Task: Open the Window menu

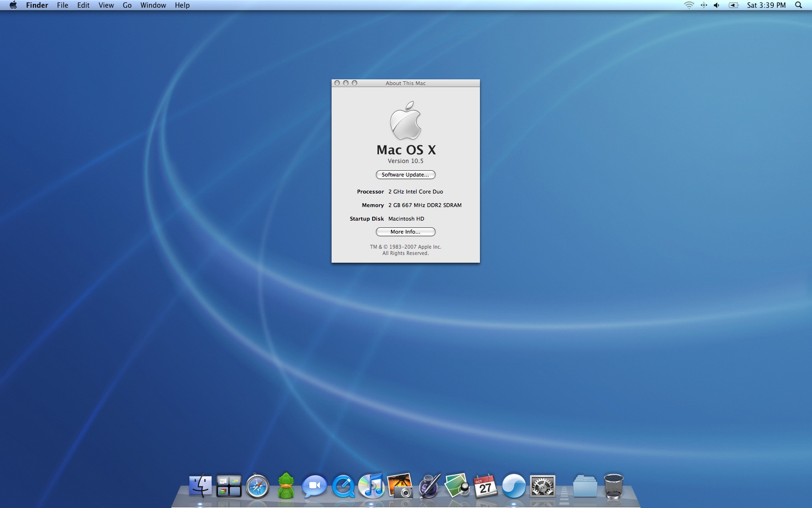Action: 153,5
